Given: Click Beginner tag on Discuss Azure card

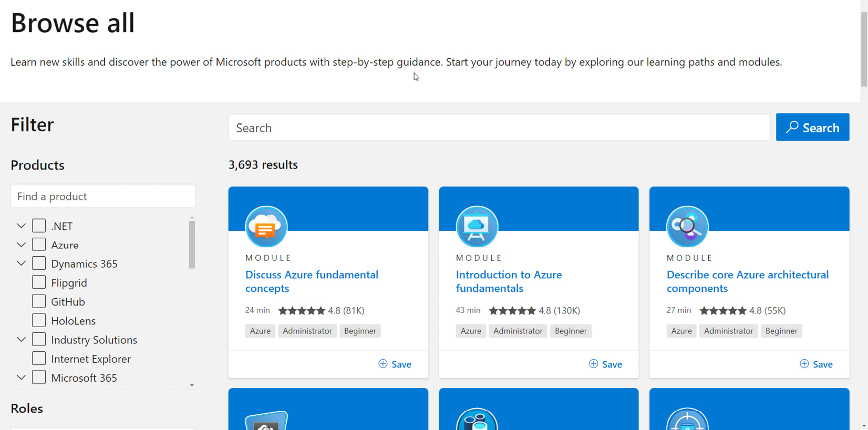Looking at the screenshot, I should point(360,331).
